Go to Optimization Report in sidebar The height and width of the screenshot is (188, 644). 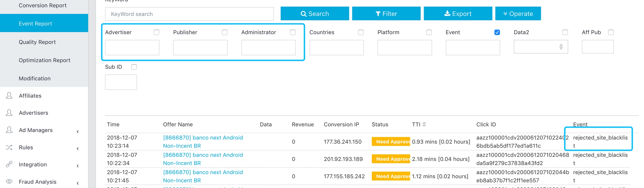[44, 60]
